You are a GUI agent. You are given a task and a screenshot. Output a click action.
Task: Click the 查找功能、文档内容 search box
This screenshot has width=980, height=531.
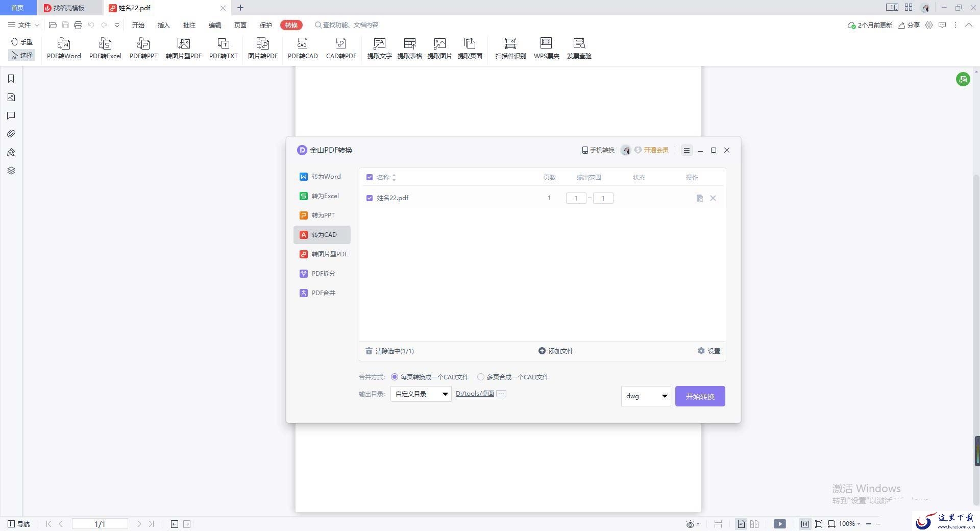click(x=347, y=25)
